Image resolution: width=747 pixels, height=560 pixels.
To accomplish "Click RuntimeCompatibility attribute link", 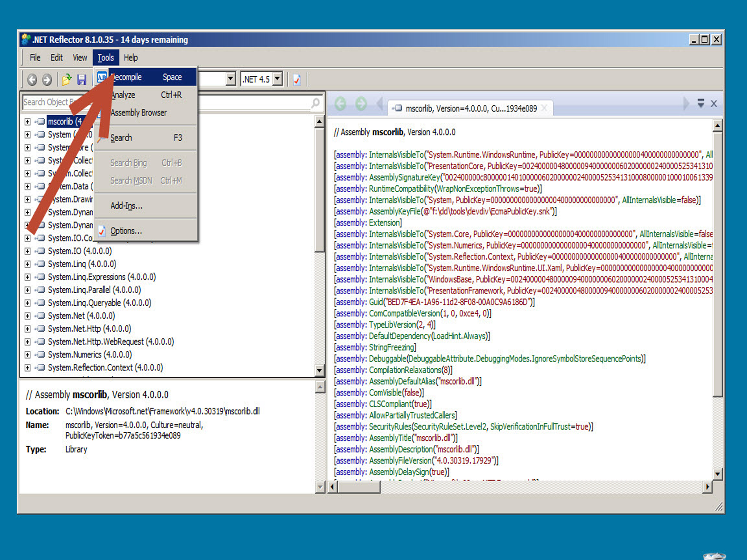I will (x=402, y=189).
